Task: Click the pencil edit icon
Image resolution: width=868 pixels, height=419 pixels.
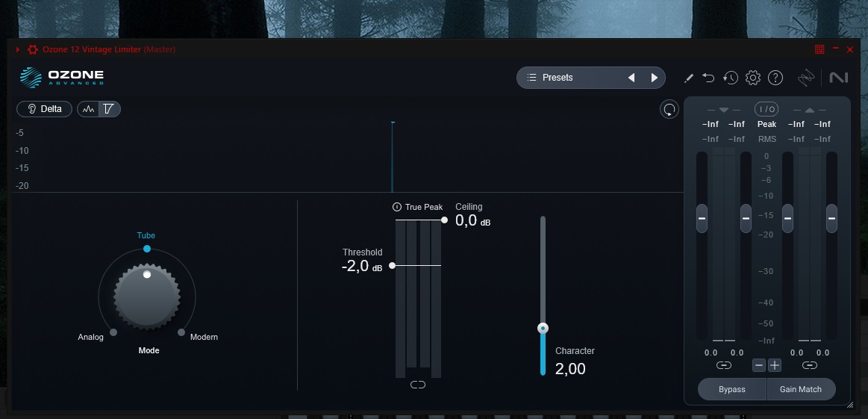Action: click(x=689, y=78)
